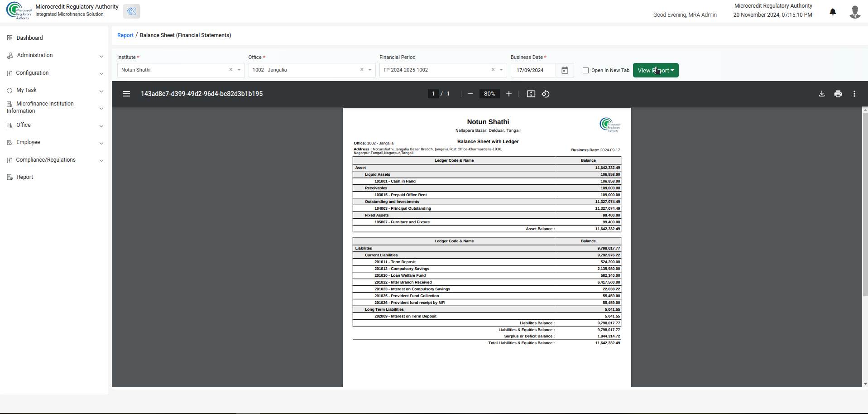
Task: Click '101001 - Cash in Hand' row
Action: click(x=487, y=181)
